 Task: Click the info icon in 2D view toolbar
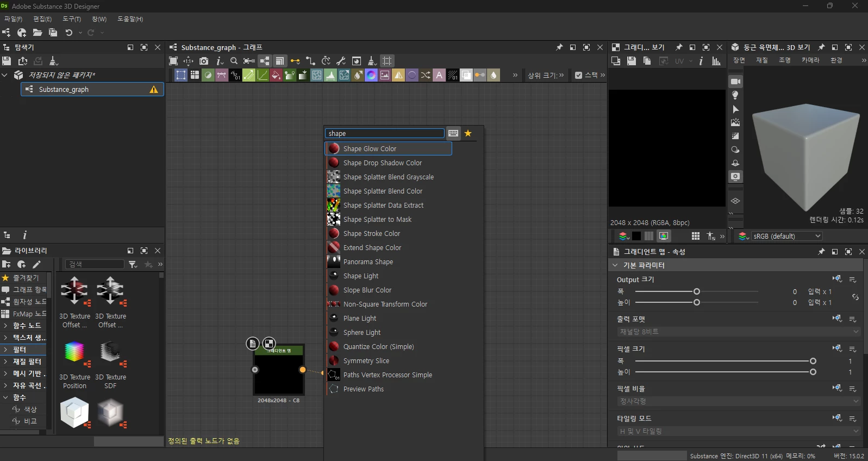point(701,61)
